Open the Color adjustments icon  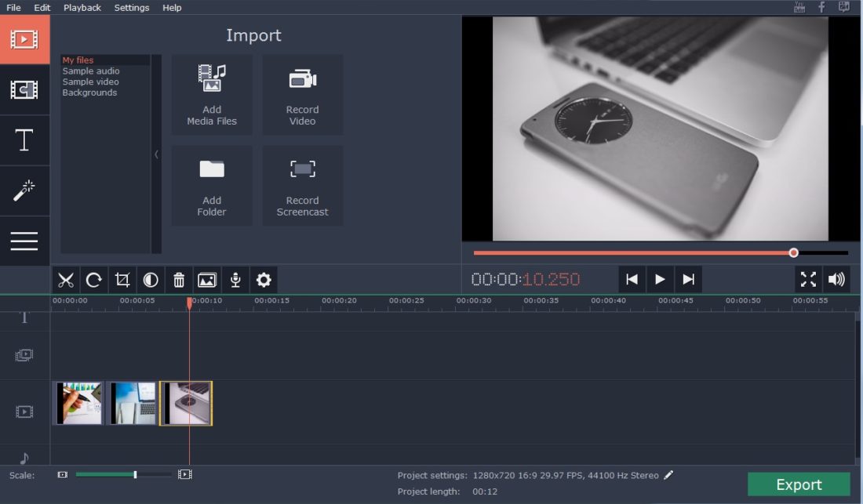(151, 280)
